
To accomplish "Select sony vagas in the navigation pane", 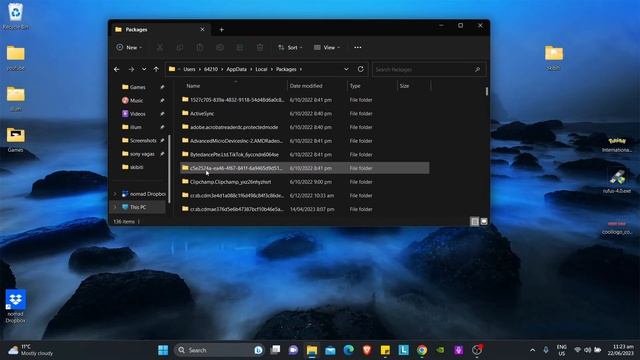I will click(x=142, y=154).
